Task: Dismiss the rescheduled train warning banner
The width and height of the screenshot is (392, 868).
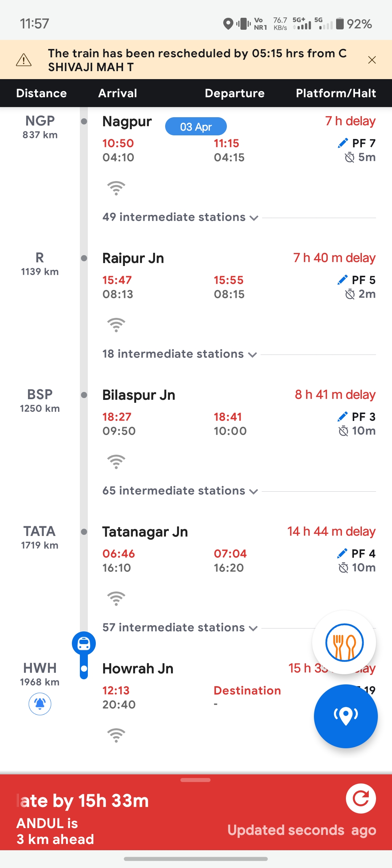Action: tap(372, 60)
